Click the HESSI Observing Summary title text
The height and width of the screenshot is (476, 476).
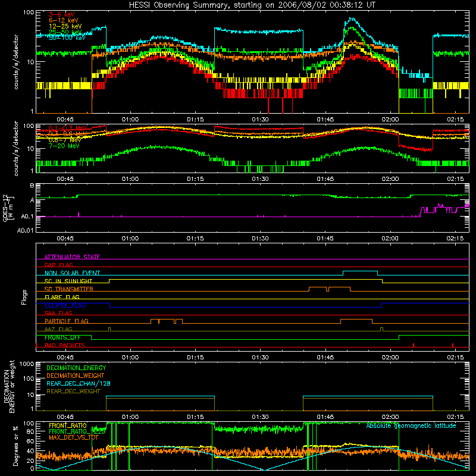[x=252, y=5]
